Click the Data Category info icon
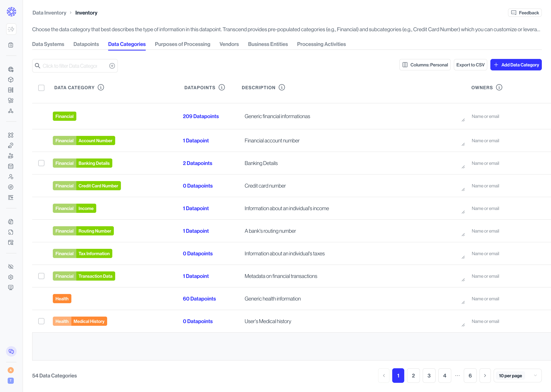Image resolution: width=551 pixels, height=392 pixels. pos(101,87)
